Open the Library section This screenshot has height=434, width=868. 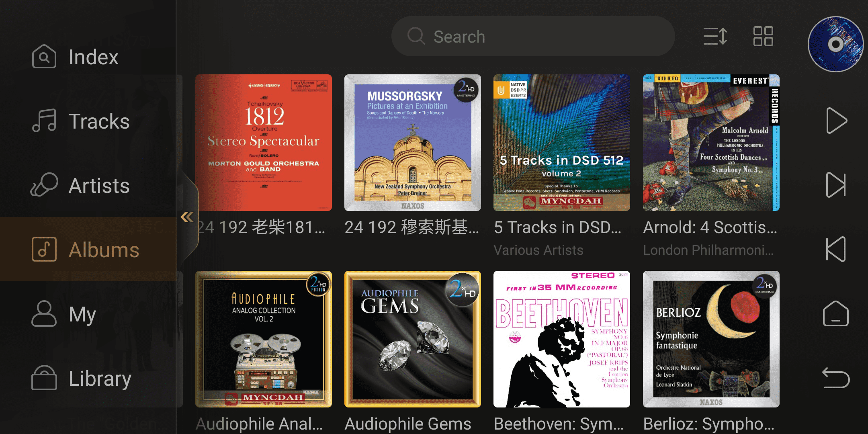pyautogui.click(x=88, y=378)
